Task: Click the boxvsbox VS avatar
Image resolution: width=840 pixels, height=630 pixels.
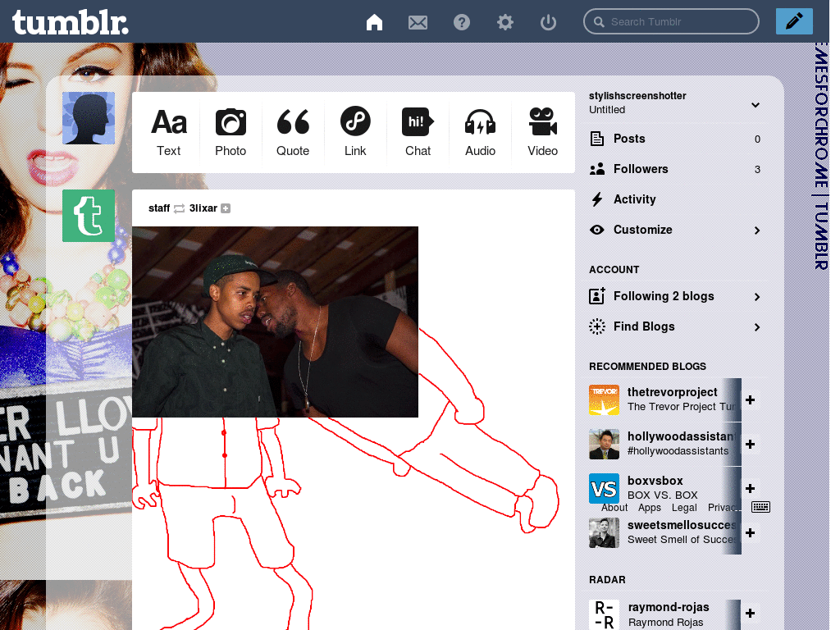Action: (604, 488)
